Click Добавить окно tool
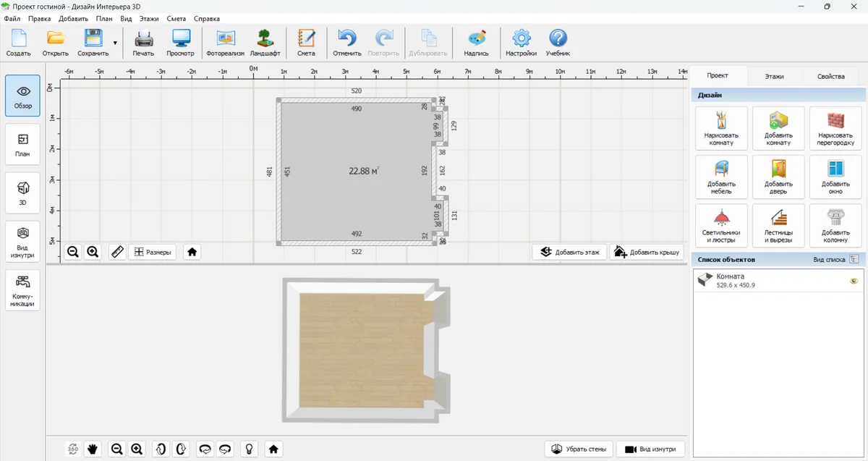868x461 pixels. click(835, 177)
